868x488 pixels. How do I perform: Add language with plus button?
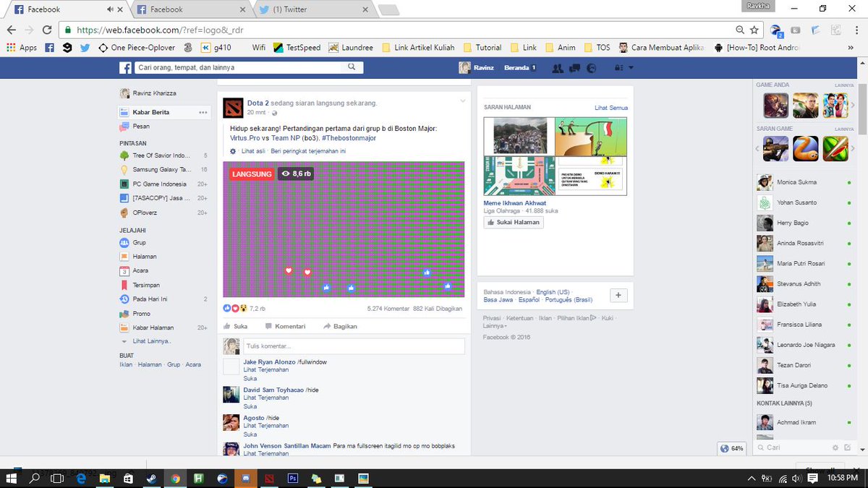(x=618, y=295)
